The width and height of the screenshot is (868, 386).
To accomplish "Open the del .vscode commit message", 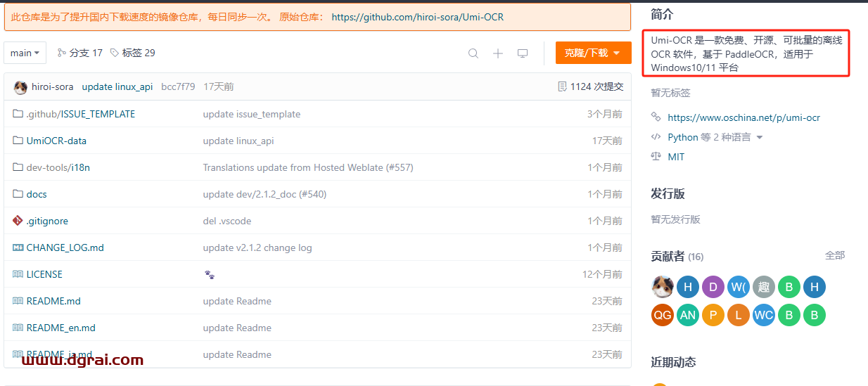I will pos(226,221).
